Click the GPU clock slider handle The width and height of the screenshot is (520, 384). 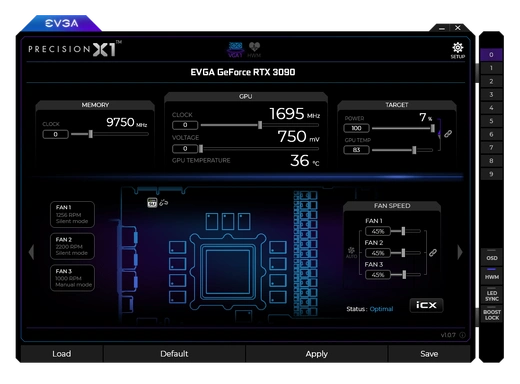coord(260,125)
